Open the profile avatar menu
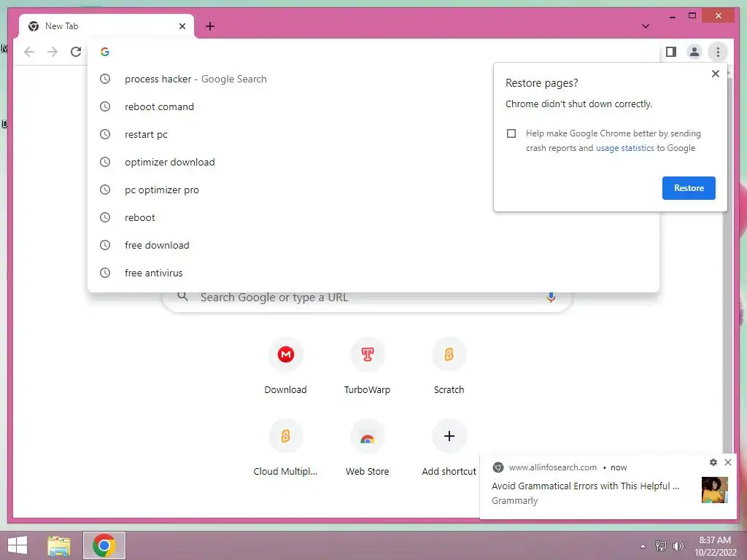Screen dimensions: 747x560 click(x=694, y=52)
